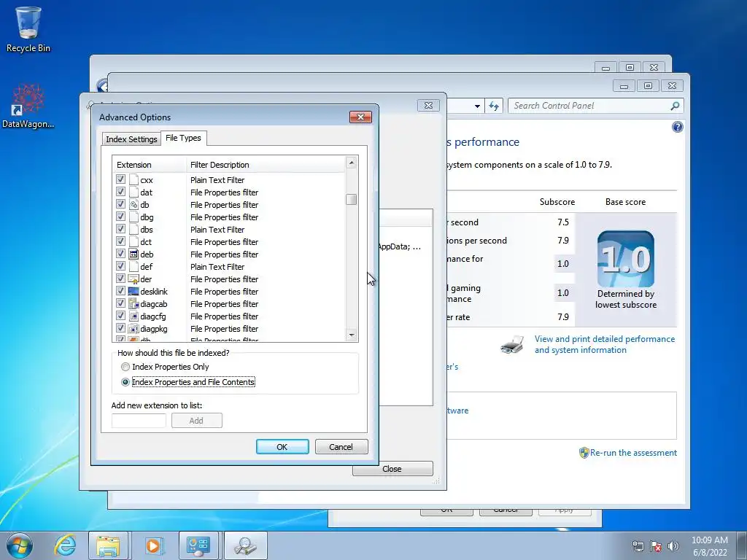Viewport: 747px width, 560px height.
Task: Uncheck the def extension checkbox
Action: pyautogui.click(x=120, y=266)
